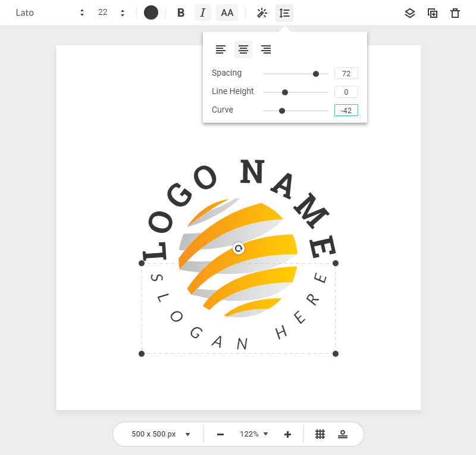The height and width of the screenshot is (455, 476).
Task: Toggle bold formatting
Action: (181, 13)
